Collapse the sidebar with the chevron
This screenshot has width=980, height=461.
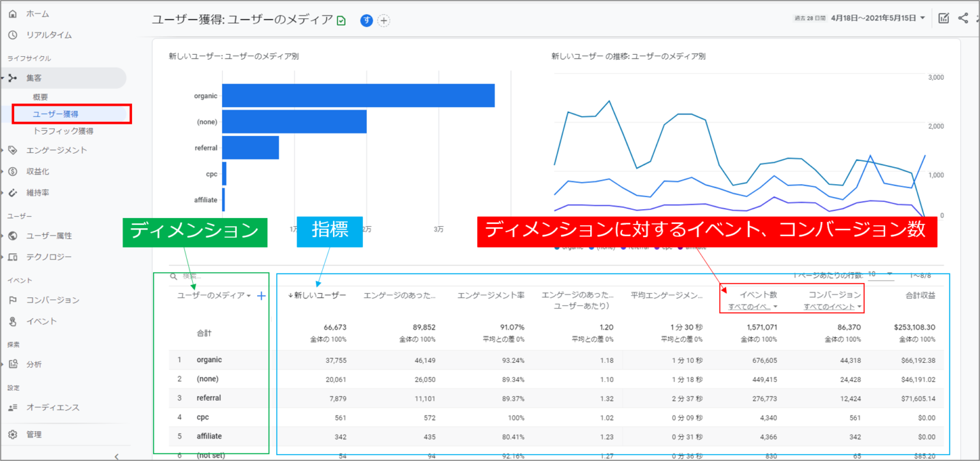click(x=117, y=456)
